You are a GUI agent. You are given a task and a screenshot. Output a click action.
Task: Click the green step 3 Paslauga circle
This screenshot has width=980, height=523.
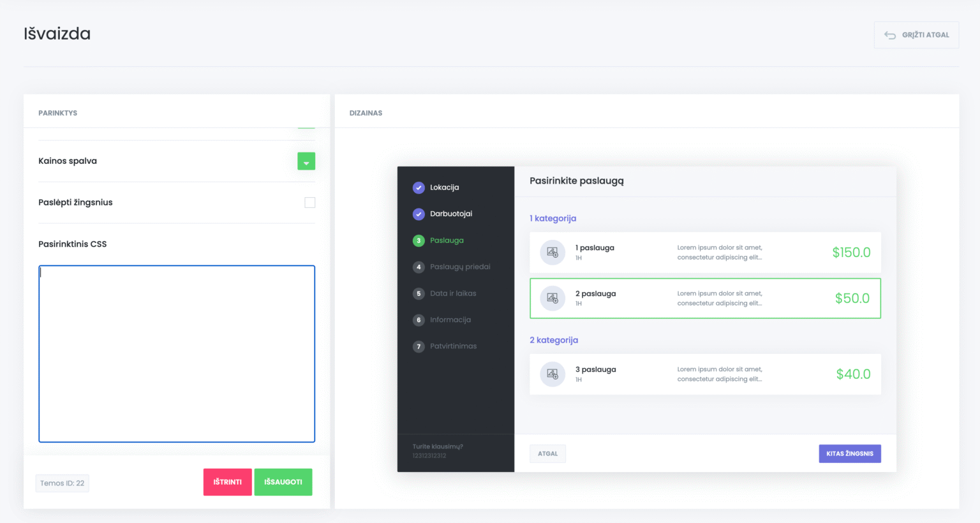pyautogui.click(x=419, y=240)
